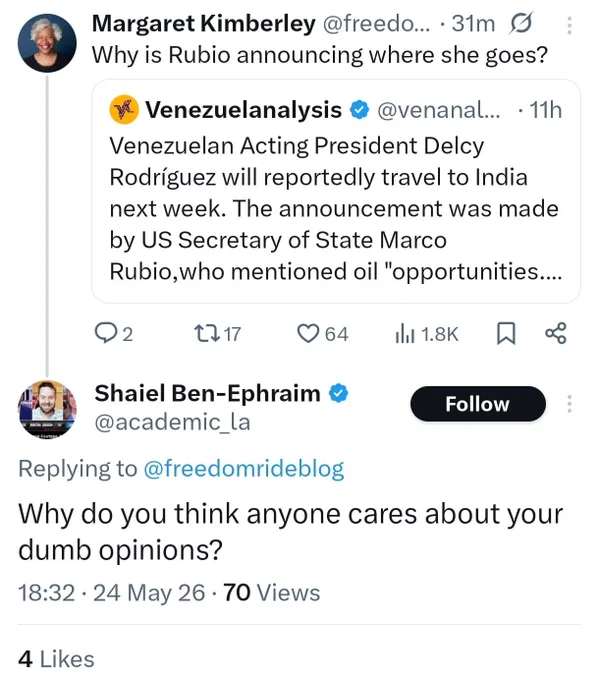Click the Margaret Kimberley display name
599x680 pixels.
(203, 23)
